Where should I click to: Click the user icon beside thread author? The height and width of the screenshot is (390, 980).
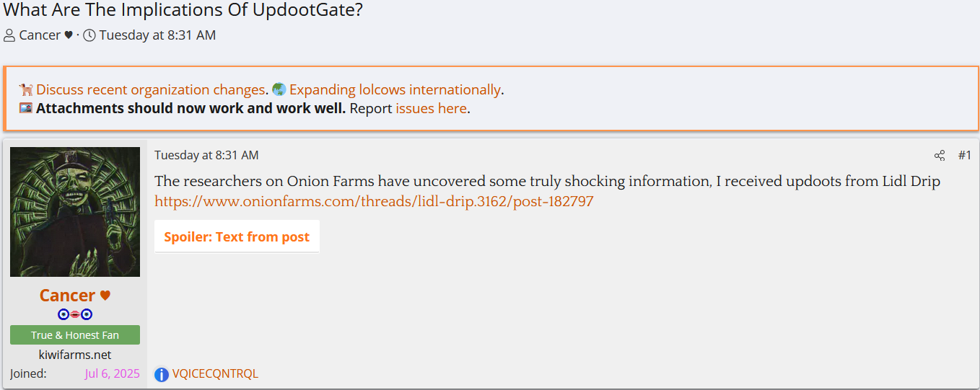tap(9, 35)
